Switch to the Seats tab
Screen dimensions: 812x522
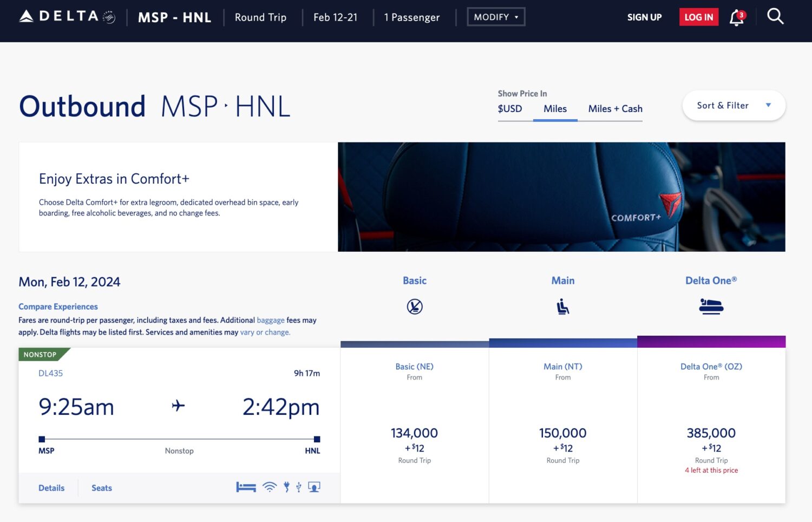coord(101,487)
